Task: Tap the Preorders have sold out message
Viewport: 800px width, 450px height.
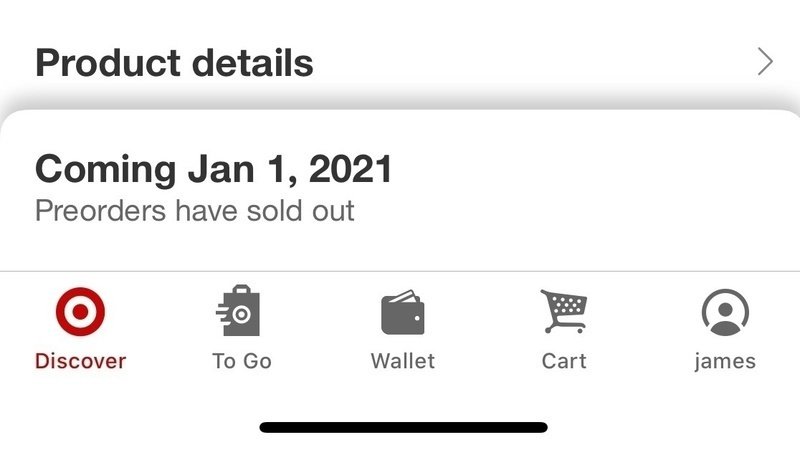Action: pos(194,212)
